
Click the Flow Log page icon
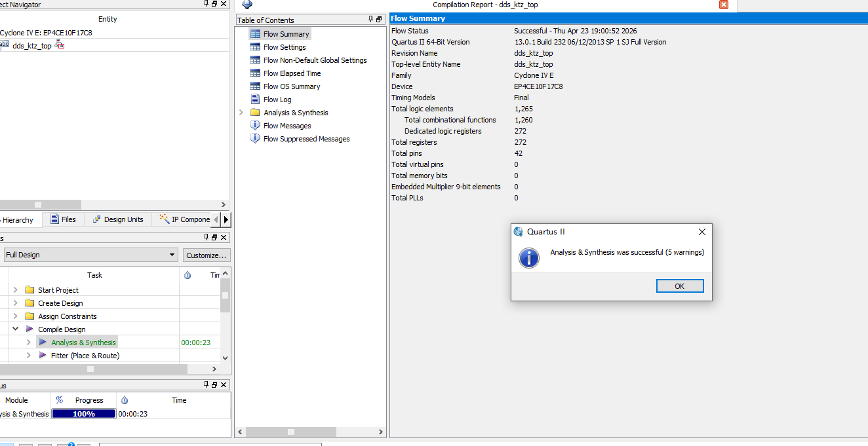click(255, 100)
